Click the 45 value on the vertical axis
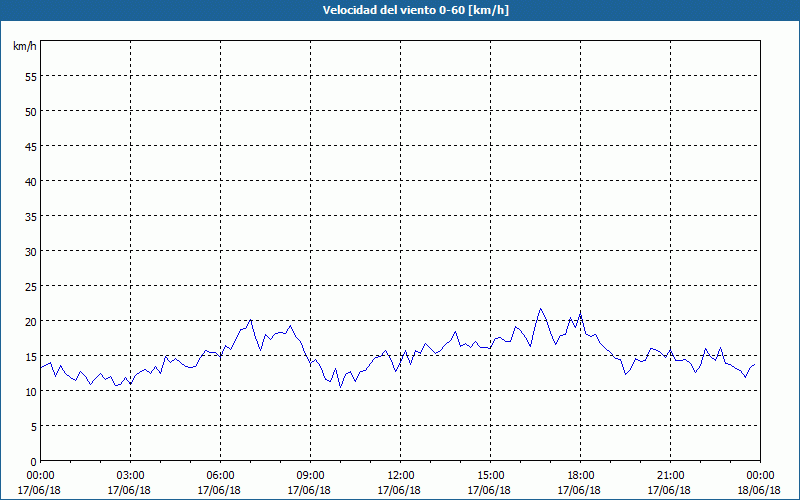Screen dimensions: 800x500 click(30, 147)
